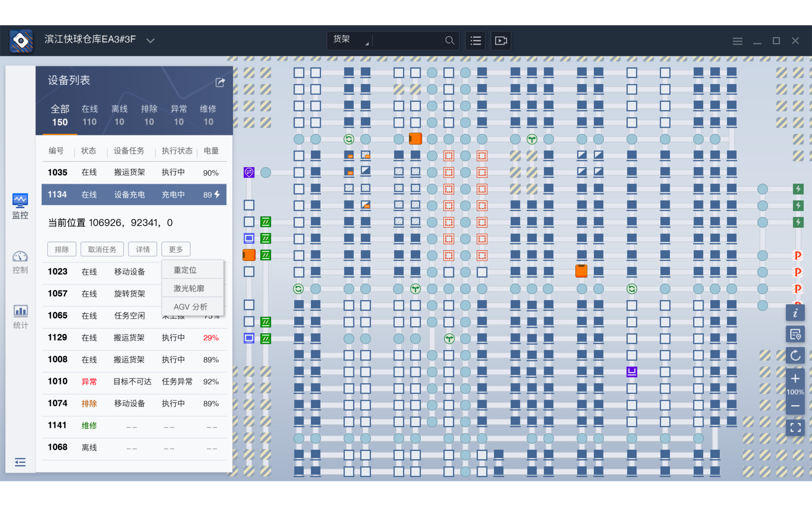Click the refresh icon on map toolbar
Viewport: 812px width, 506px height.
[x=795, y=355]
